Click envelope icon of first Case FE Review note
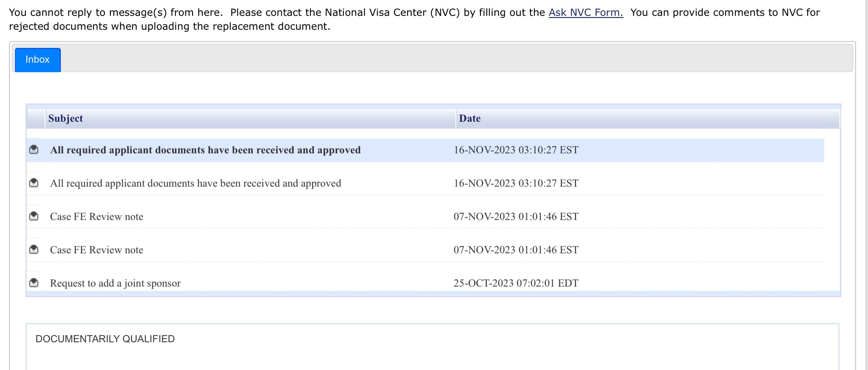 point(34,216)
